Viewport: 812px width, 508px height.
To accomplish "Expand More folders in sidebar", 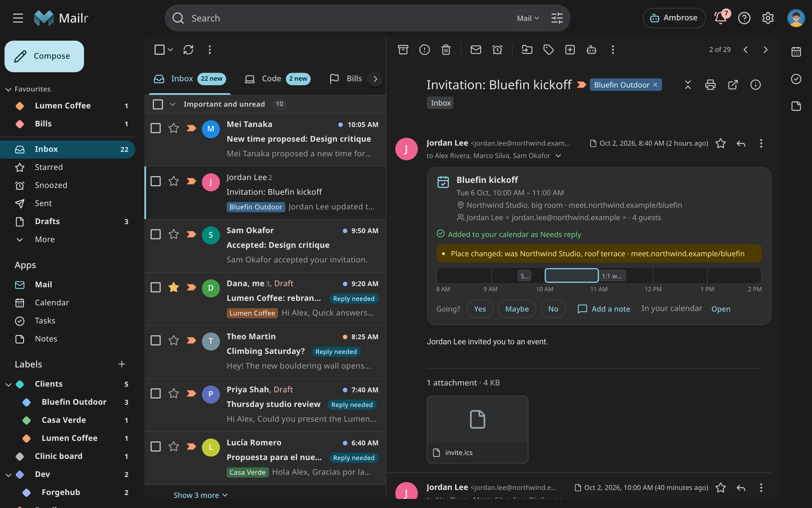I will tap(45, 240).
